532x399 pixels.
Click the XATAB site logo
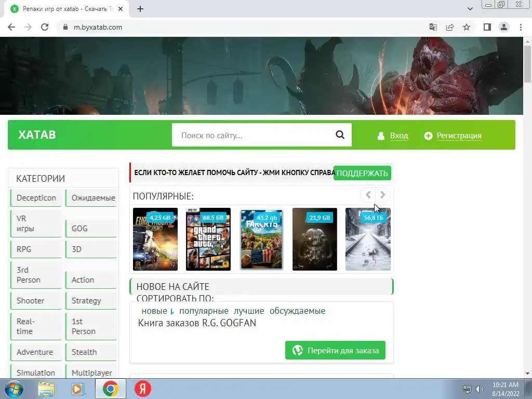coord(37,135)
